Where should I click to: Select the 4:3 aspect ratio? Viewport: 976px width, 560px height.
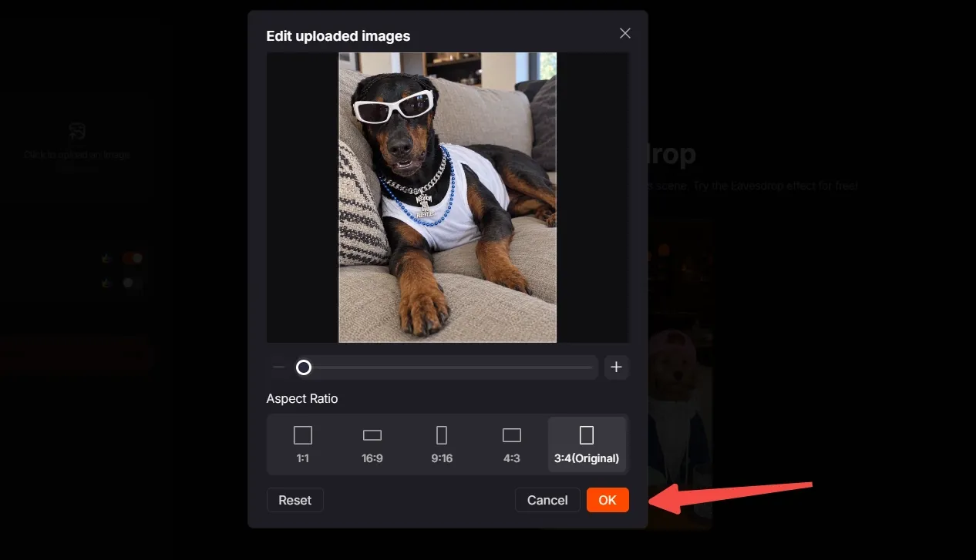(511, 445)
